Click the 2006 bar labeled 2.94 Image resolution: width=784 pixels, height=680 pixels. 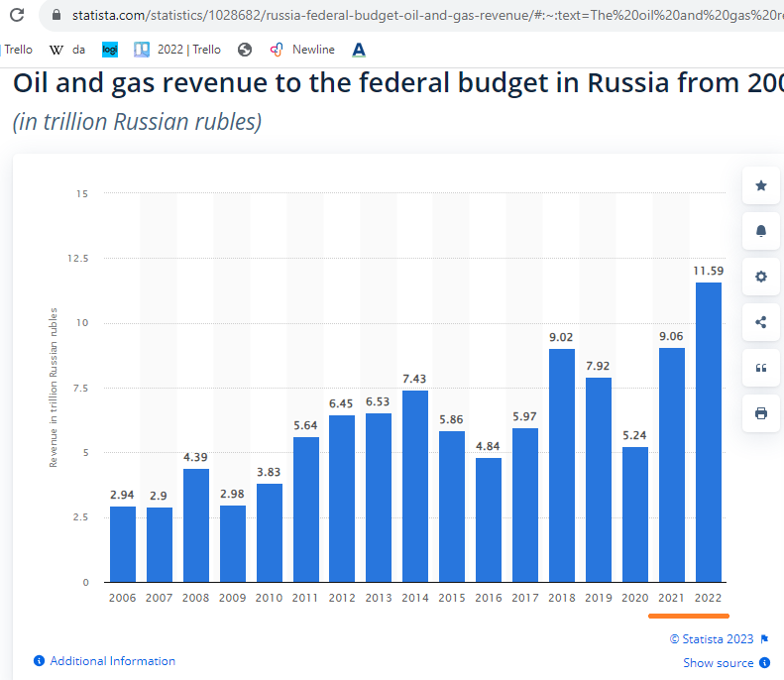point(123,544)
